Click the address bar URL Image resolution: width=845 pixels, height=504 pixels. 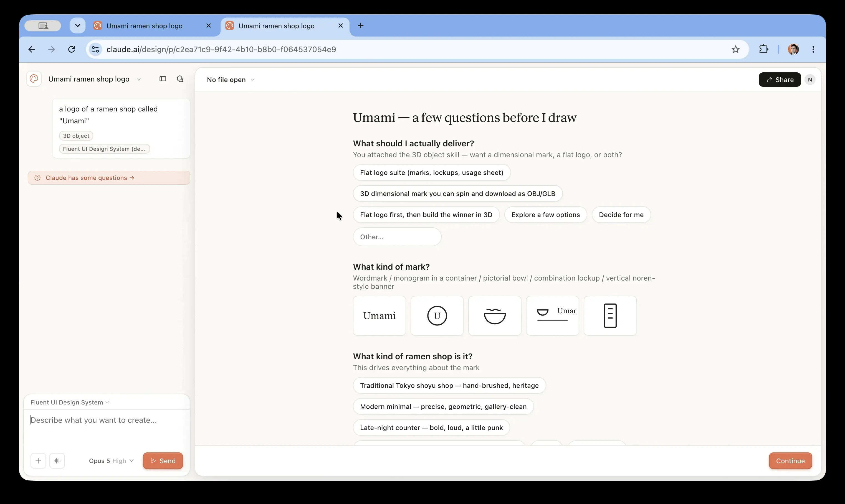(x=221, y=50)
